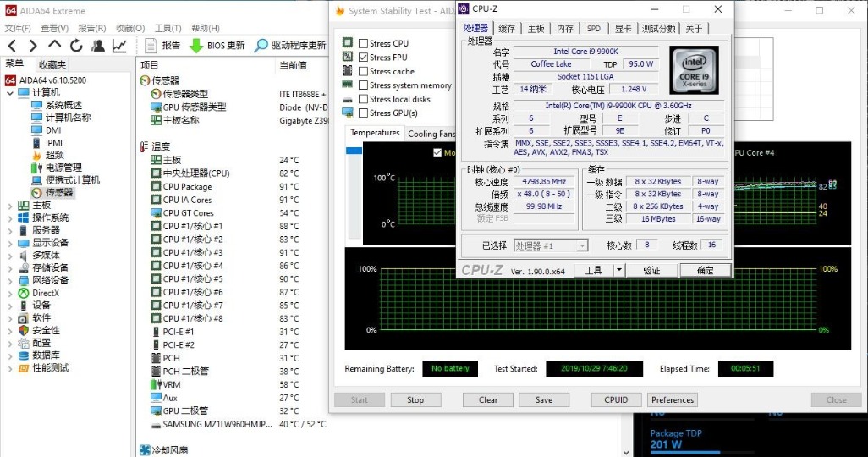Screen dimensions: 868x457
Task: Open the Cooling Fans tab
Action: click(431, 134)
